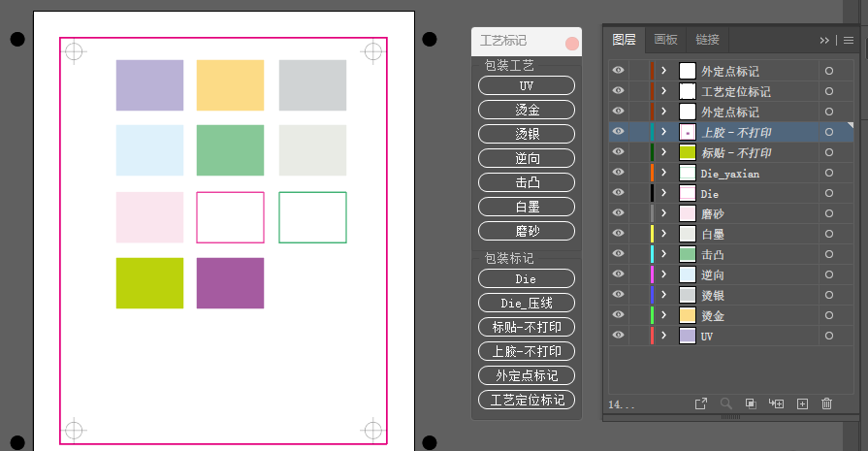Image resolution: width=868 pixels, height=451 pixels.
Task: Click the Locate Object magnifier icon
Action: (725, 404)
